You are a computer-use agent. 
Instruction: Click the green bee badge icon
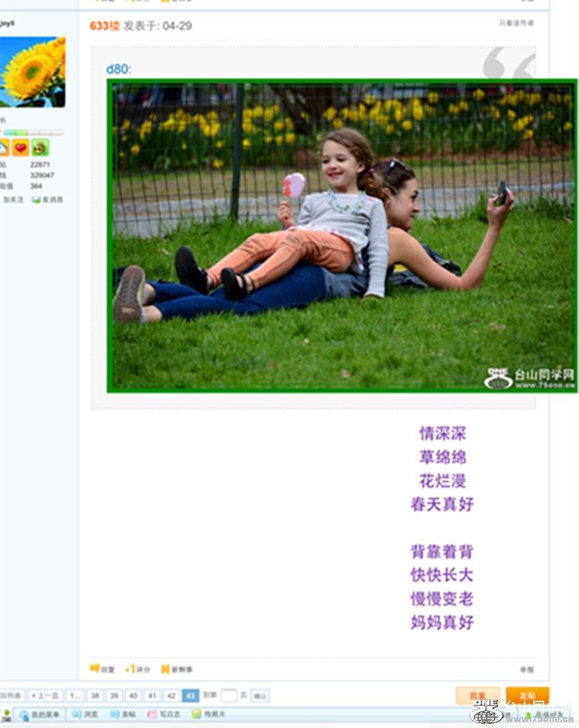coord(40,148)
